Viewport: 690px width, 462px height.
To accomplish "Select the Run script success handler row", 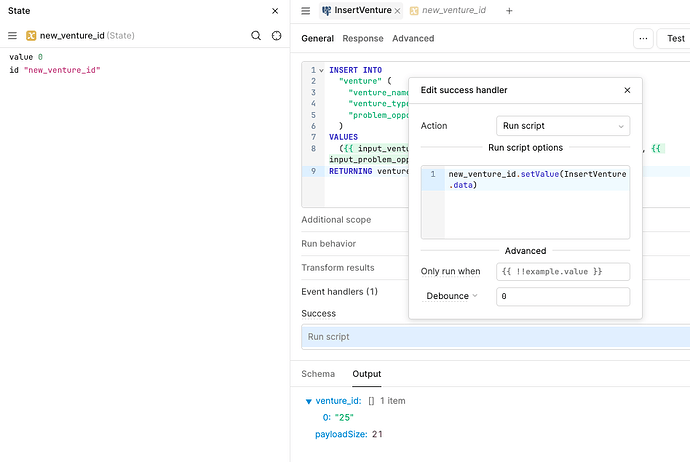I will 495,337.
